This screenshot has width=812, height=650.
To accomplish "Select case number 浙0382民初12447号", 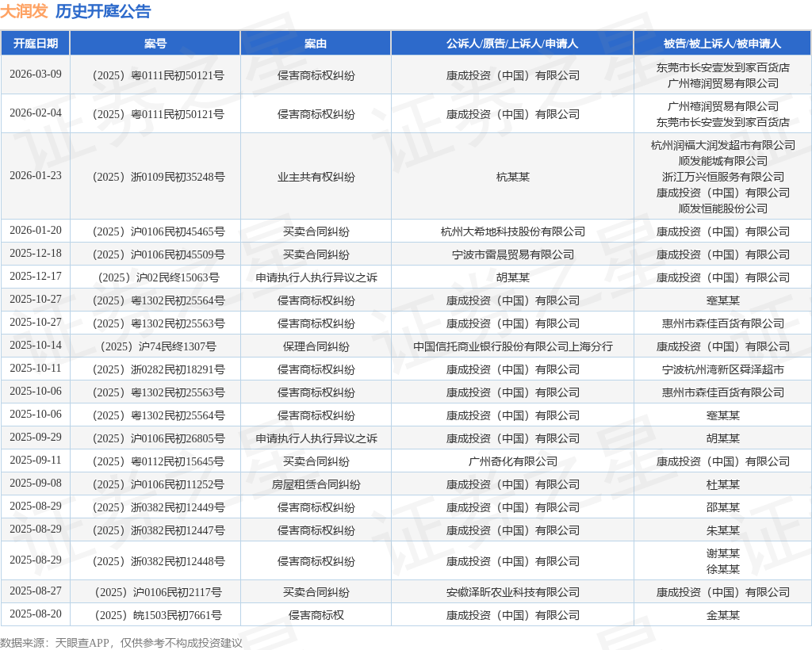I will tap(159, 530).
